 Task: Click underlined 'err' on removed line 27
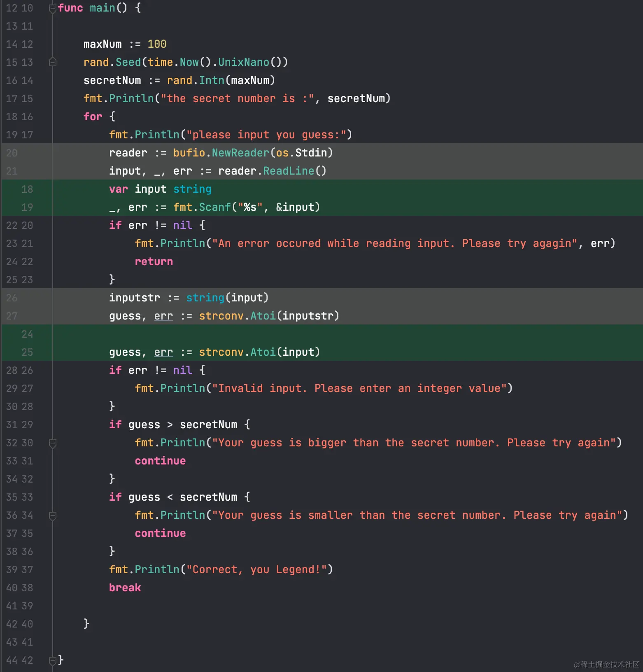pyautogui.click(x=163, y=316)
